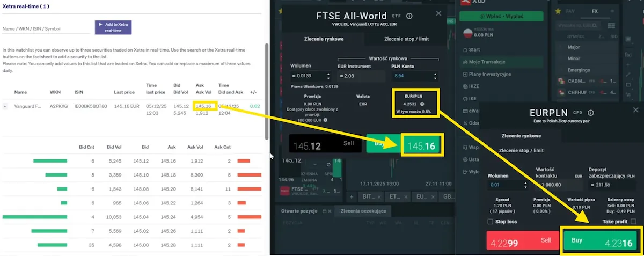Close the FTSE All-World order window
Image resolution: width=644 pixels, height=256 pixels.
click(438, 13)
